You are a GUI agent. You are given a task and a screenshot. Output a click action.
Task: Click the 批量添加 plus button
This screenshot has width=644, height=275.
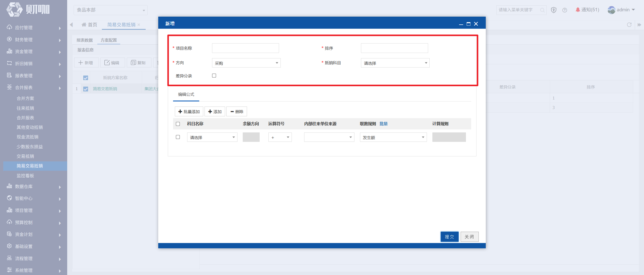pyautogui.click(x=189, y=112)
